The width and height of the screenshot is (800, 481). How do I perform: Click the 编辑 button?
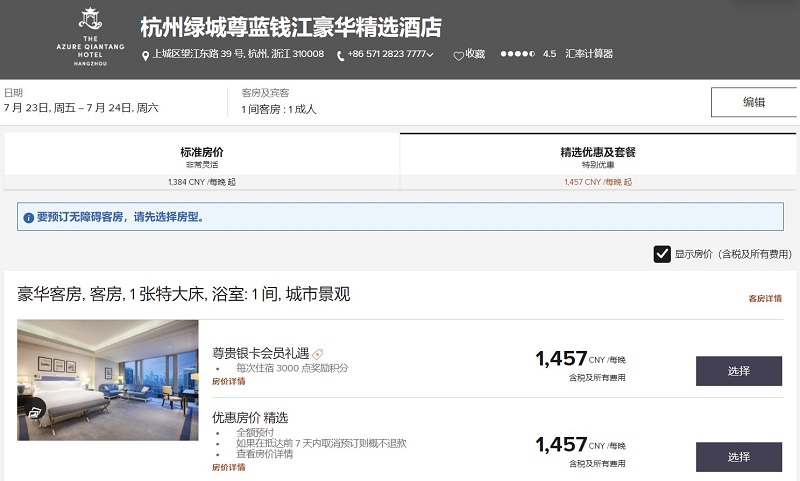tap(754, 102)
